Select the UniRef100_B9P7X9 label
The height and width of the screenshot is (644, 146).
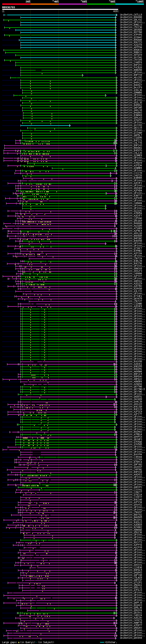[131, 75]
